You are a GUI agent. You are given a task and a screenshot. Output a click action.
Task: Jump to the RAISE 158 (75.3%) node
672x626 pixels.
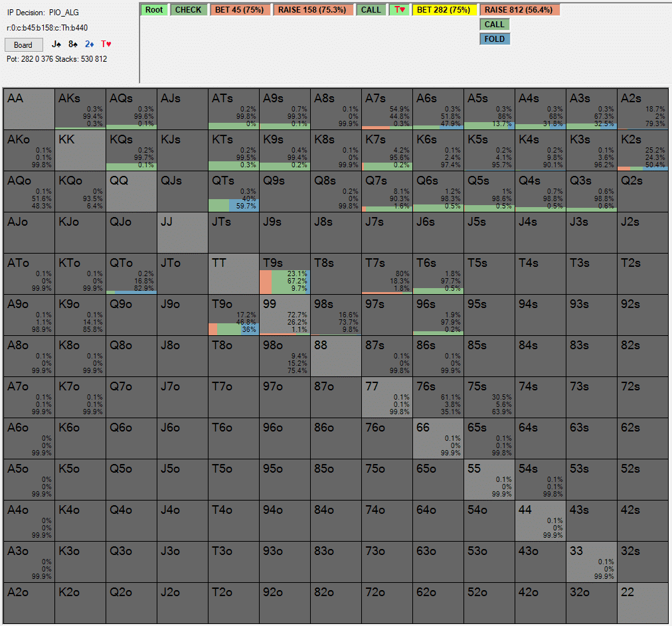pos(312,10)
